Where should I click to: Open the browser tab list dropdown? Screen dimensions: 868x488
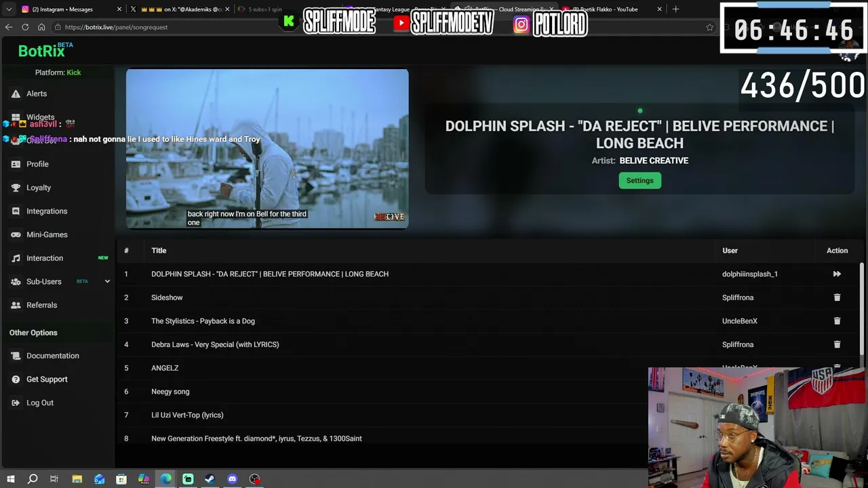tap(9, 9)
